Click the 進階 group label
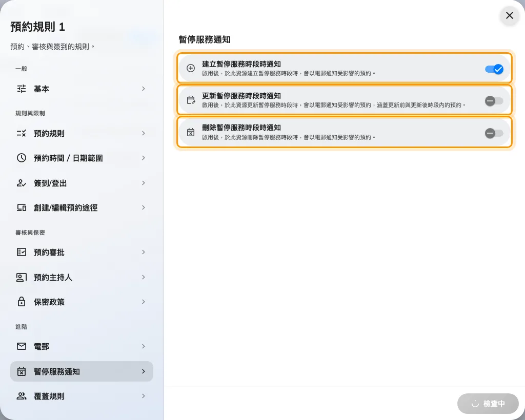Viewport: 525px width, 420px height. (21, 327)
